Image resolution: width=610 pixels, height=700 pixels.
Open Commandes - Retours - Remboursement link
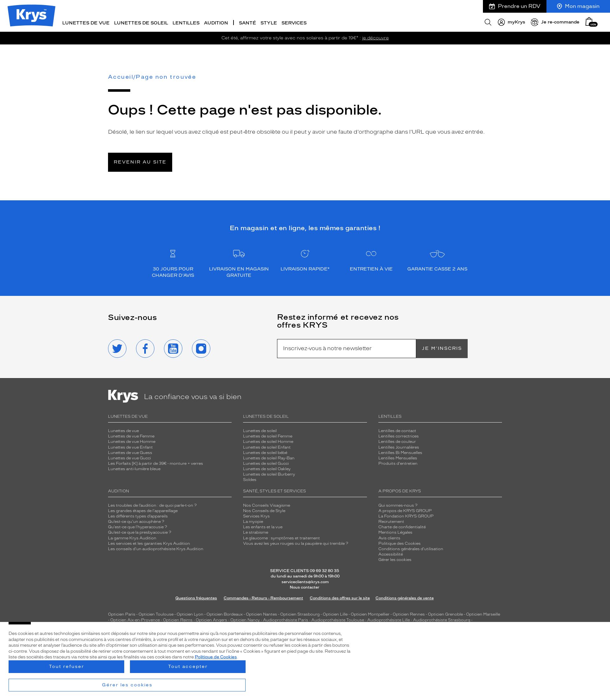click(263, 598)
